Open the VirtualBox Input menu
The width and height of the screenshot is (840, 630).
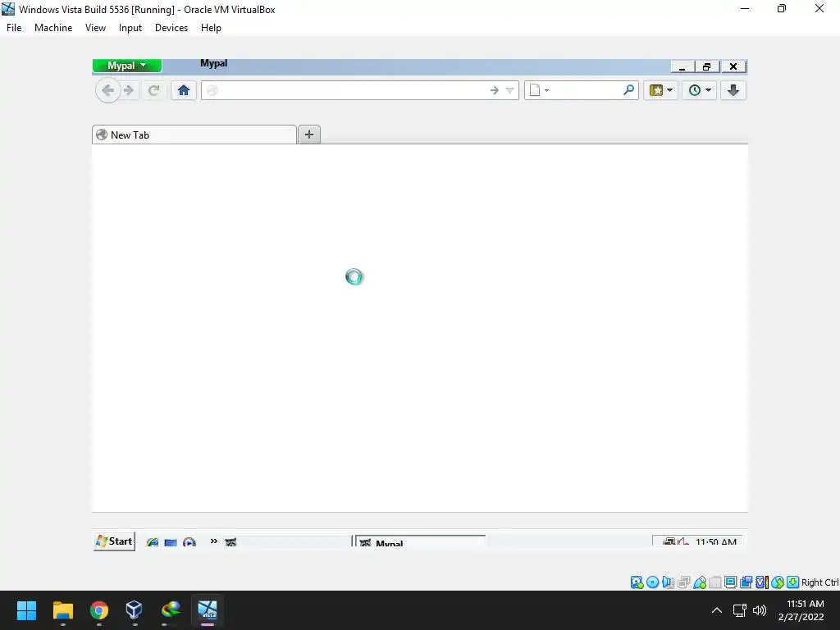[x=130, y=28]
